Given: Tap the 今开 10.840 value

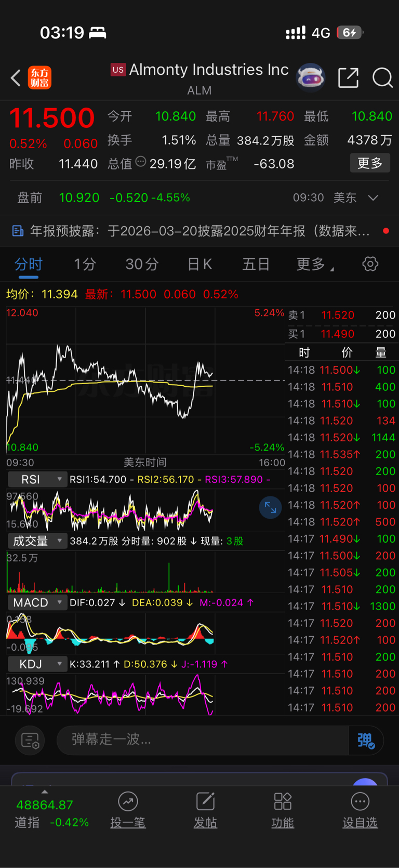Looking at the screenshot, I should (x=176, y=116).
